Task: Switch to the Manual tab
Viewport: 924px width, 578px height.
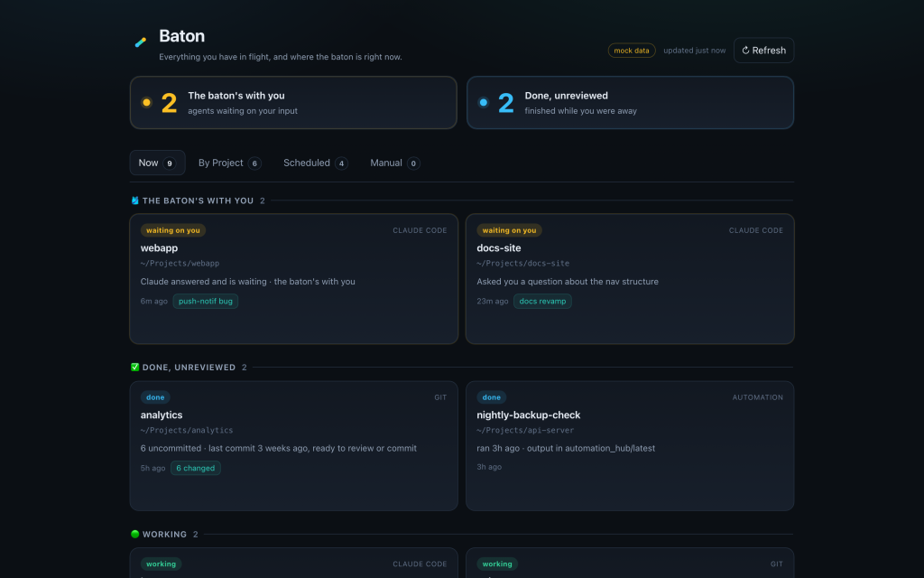Action: (395, 163)
